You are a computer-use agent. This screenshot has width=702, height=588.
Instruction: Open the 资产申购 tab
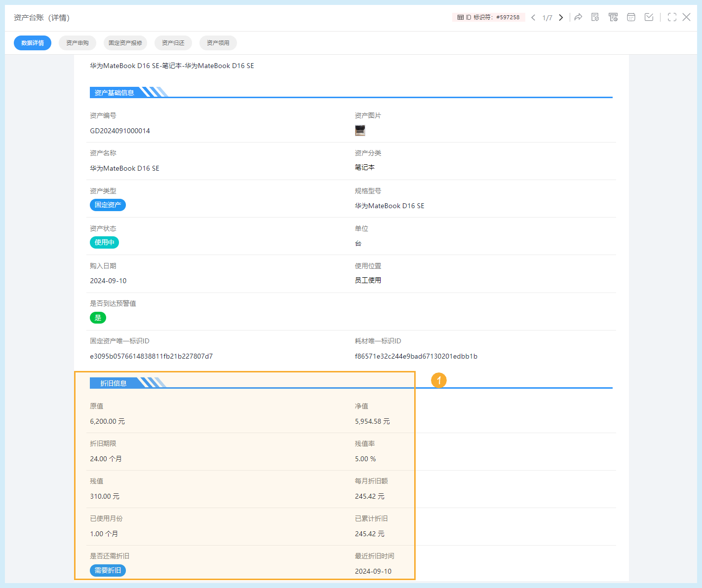pos(78,43)
